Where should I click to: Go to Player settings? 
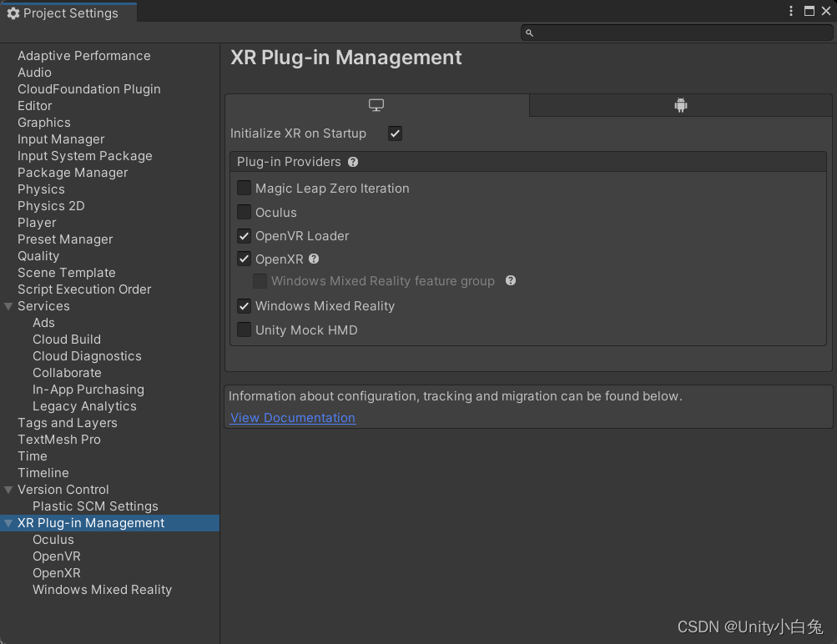point(37,223)
